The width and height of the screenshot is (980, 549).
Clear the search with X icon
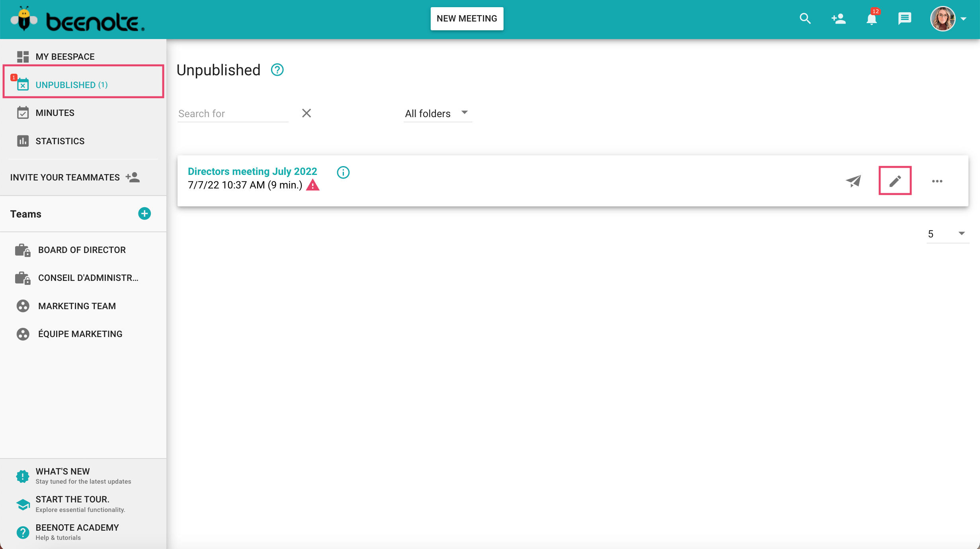click(x=306, y=113)
